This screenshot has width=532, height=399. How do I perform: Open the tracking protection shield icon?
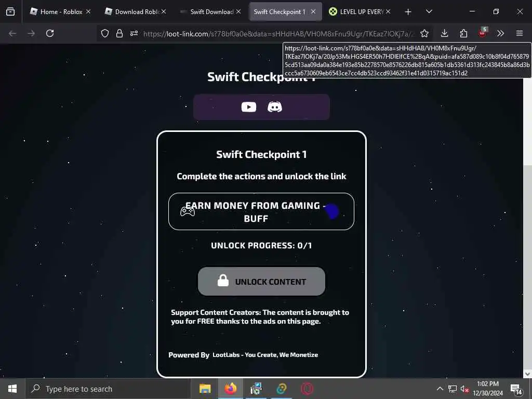[x=105, y=33]
